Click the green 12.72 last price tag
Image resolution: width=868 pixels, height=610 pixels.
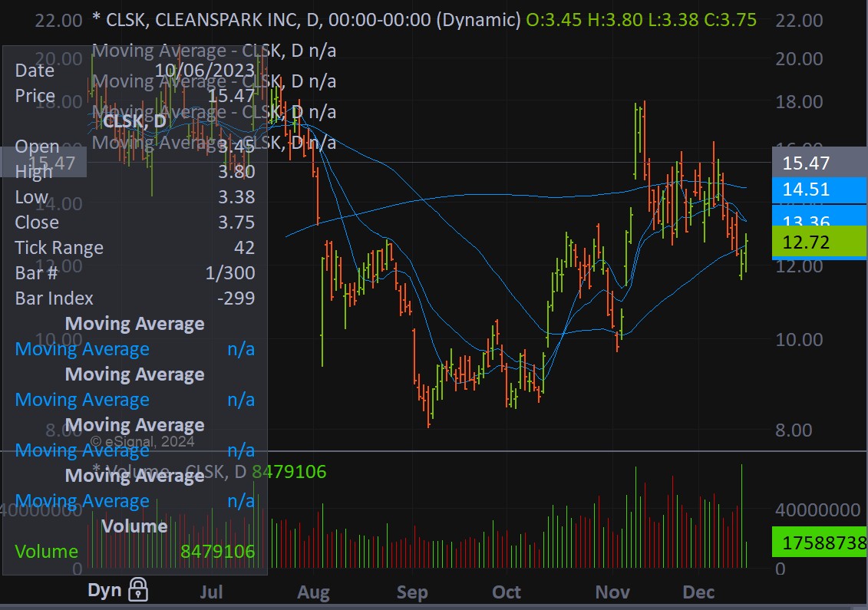pos(820,242)
